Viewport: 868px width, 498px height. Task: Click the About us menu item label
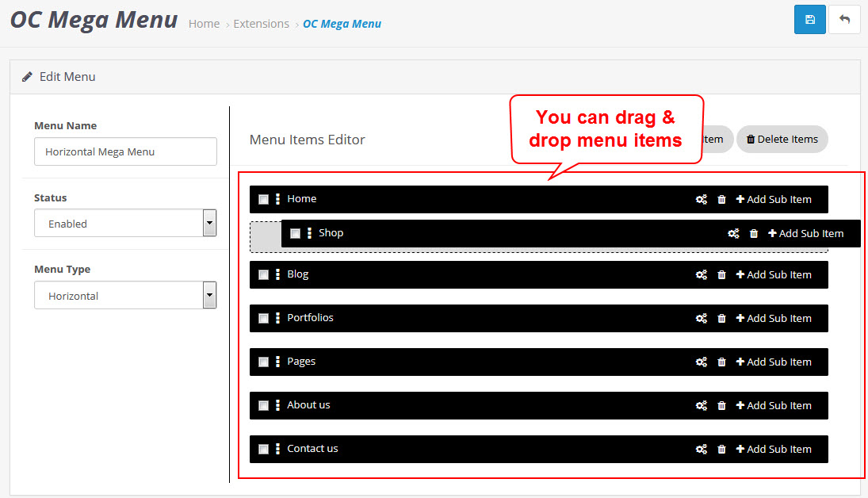(x=308, y=405)
